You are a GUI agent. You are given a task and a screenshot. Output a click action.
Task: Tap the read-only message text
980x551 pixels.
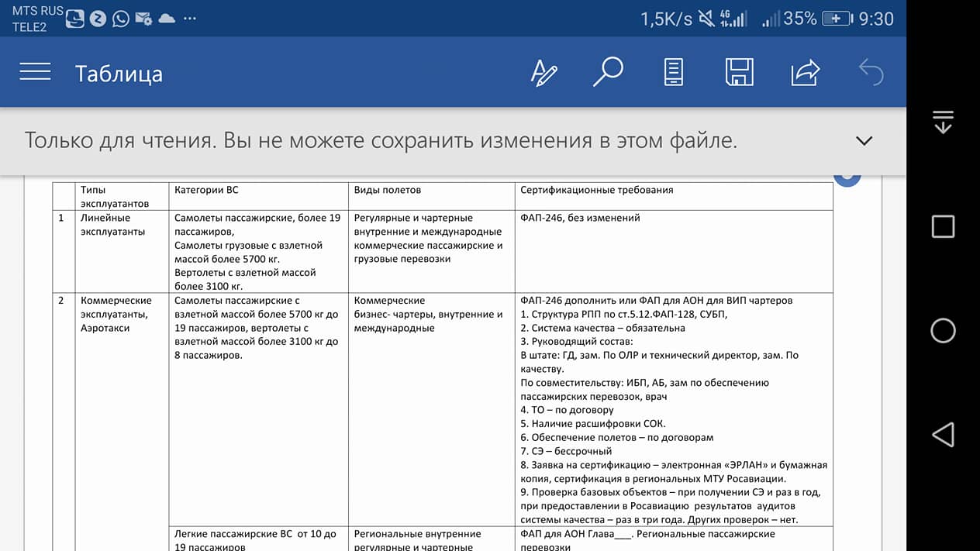coord(381,141)
